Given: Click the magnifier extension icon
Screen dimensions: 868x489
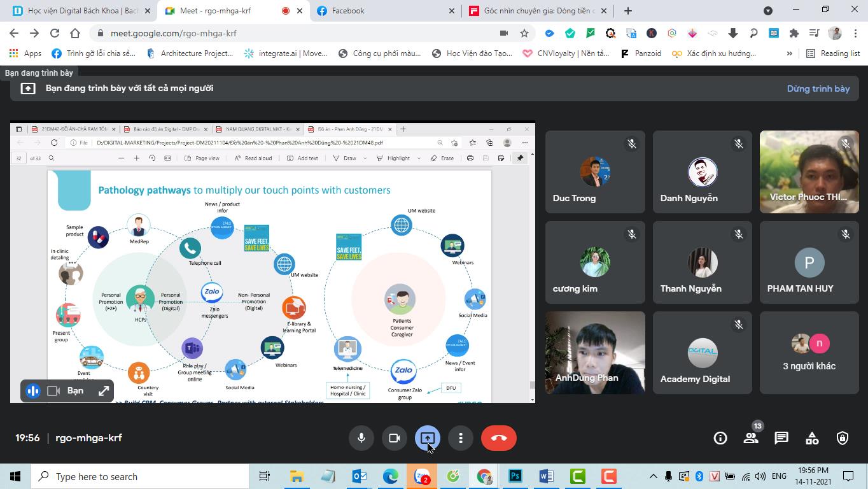Looking at the screenshot, I should [753, 33].
